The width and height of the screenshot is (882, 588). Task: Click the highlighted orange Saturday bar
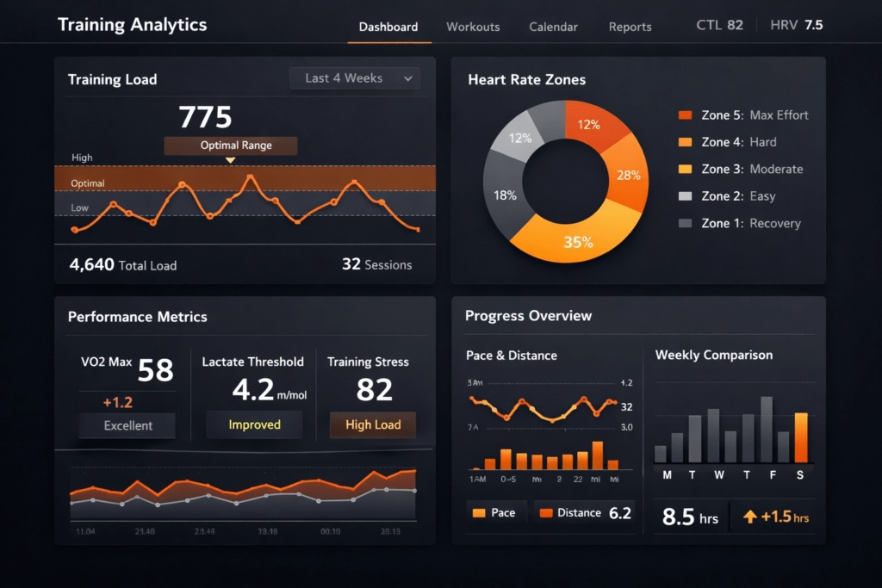point(801,438)
